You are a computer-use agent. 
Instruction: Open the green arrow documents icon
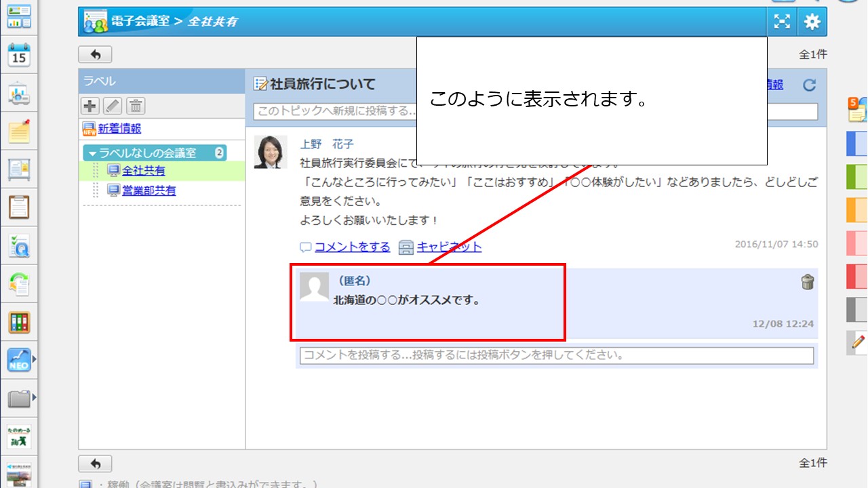pyautogui.click(x=19, y=284)
